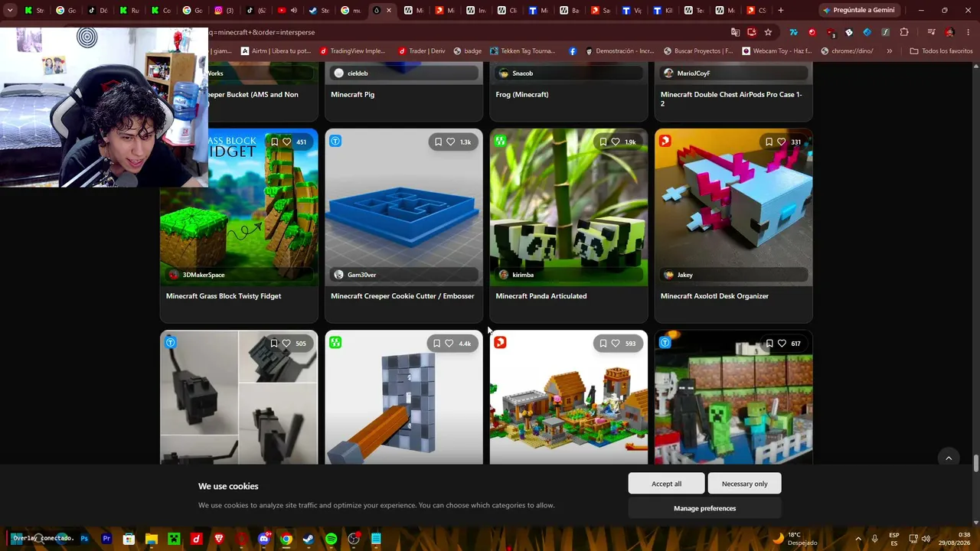Open the Todos los favoritos bookmarks folder
Screen dimensions: 980x551
[941, 51]
